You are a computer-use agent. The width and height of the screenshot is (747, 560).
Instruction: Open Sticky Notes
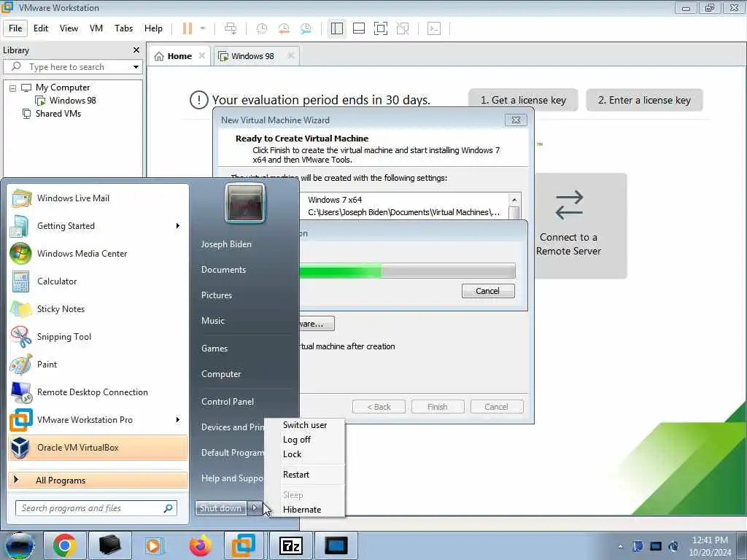(x=98, y=309)
